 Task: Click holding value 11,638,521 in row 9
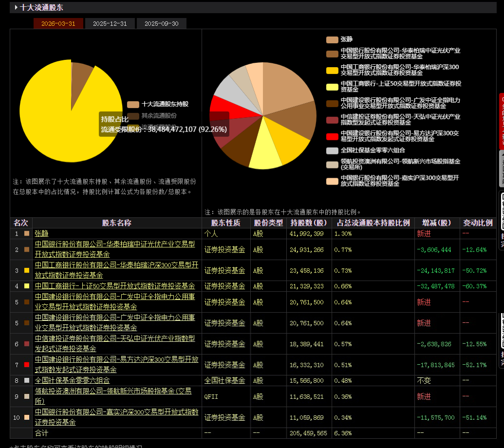click(306, 396)
